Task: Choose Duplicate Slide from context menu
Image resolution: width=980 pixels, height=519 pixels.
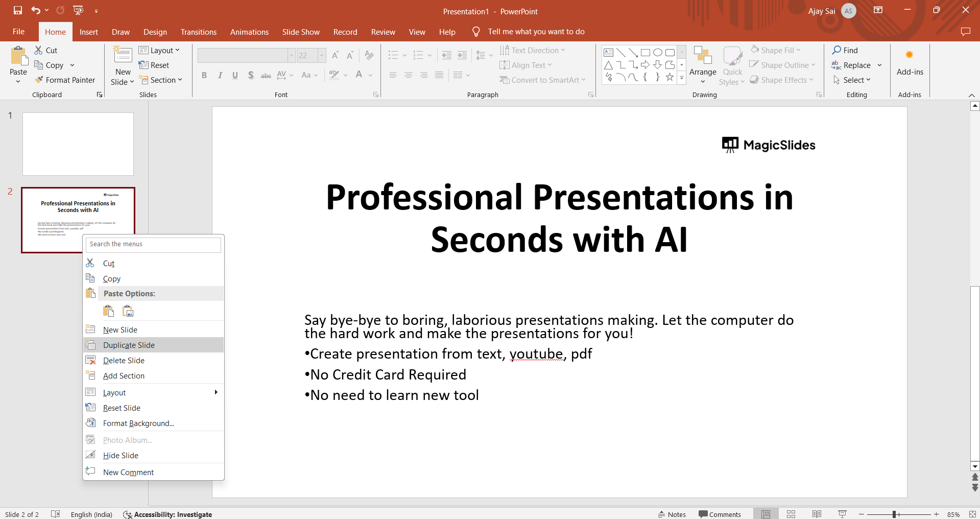Action: click(129, 345)
